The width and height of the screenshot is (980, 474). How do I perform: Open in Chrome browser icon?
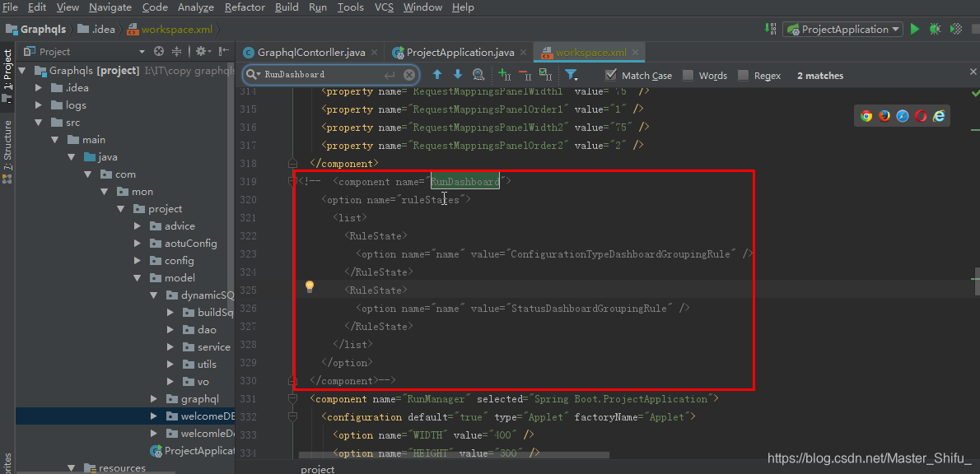click(866, 115)
